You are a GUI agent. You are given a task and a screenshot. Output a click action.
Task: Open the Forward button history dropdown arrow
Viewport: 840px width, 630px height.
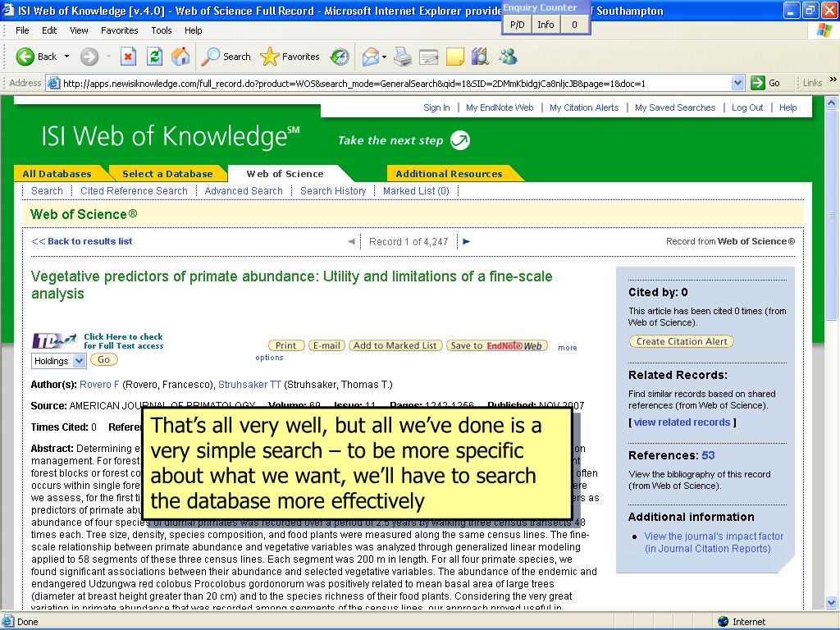click(108, 57)
